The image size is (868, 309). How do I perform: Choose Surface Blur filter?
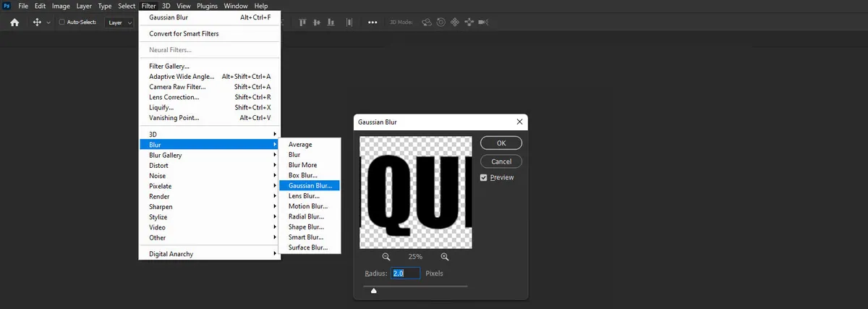pos(310,247)
